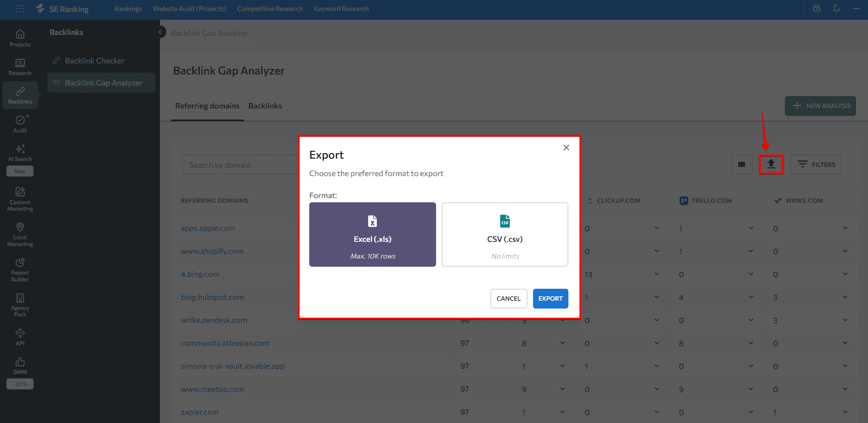
Task: Open Content Marketing in sidebar
Action: (20, 199)
